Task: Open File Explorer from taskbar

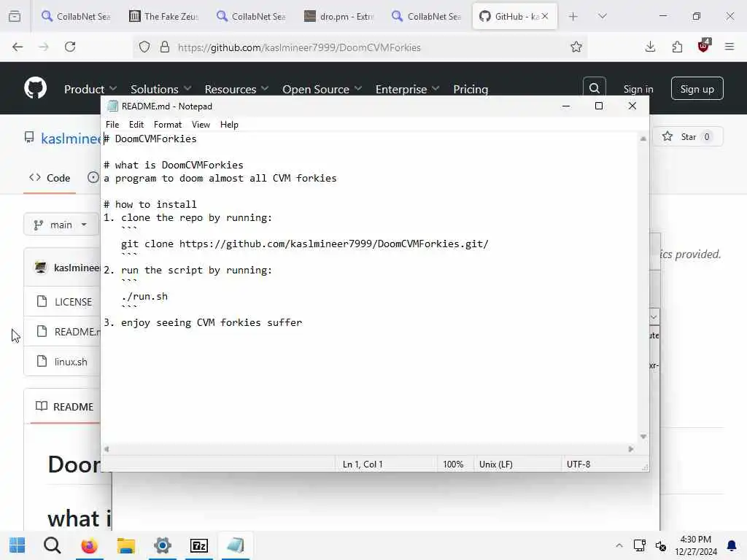Action: 126,545
